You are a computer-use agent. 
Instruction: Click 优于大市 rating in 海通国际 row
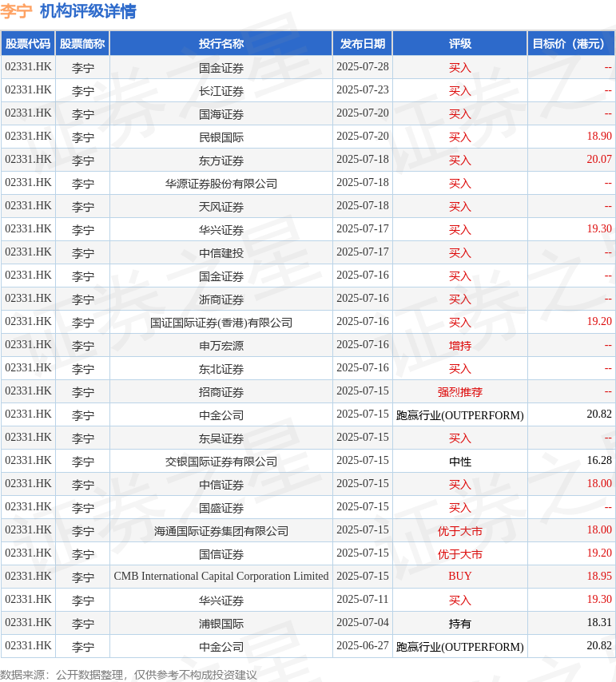pyautogui.click(x=460, y=530)
